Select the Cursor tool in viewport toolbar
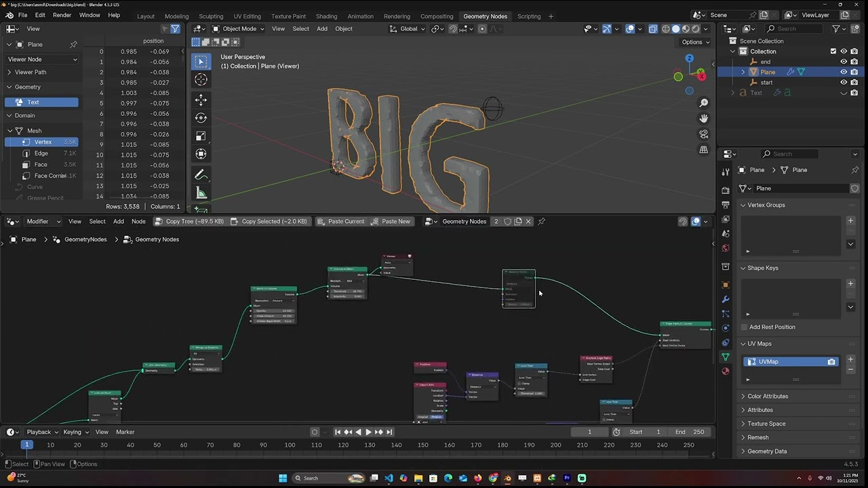The image size is (868, 488). tap(201, 80)
